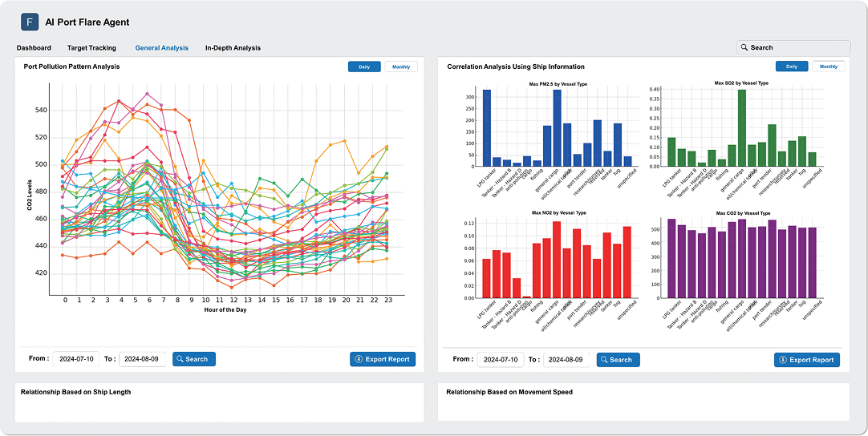This screenshot has width=868, height=436.
Task: Click the AI Port Flare Agent logo icon
Action: [30, 22]
